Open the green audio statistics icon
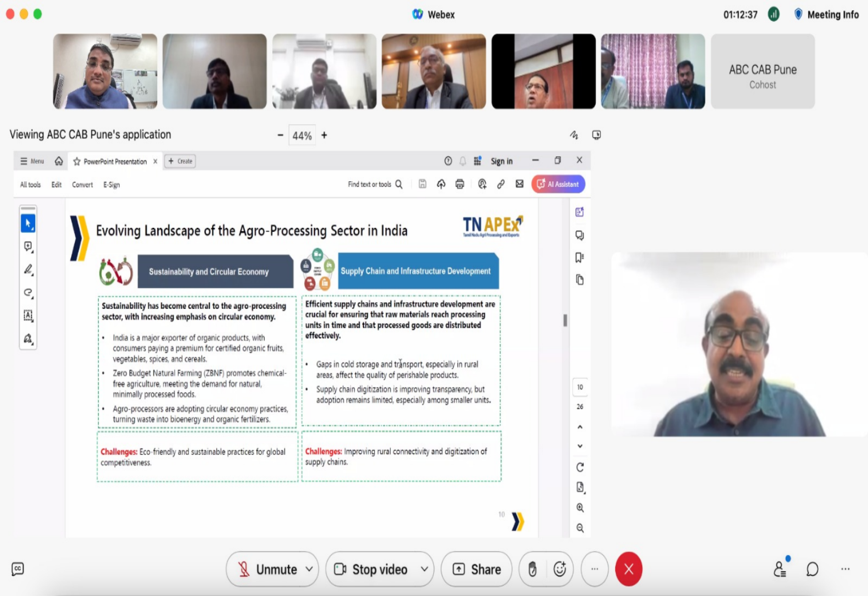 (x=773, y=15)
